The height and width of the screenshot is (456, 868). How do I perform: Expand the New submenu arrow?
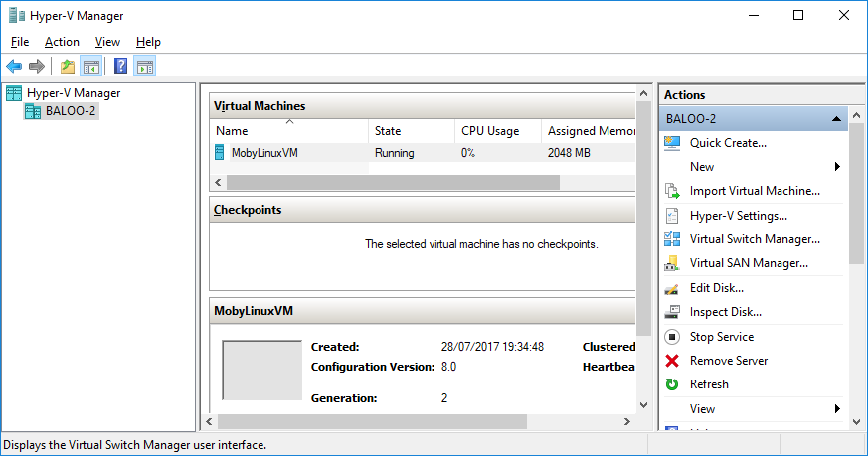(837, 167)
